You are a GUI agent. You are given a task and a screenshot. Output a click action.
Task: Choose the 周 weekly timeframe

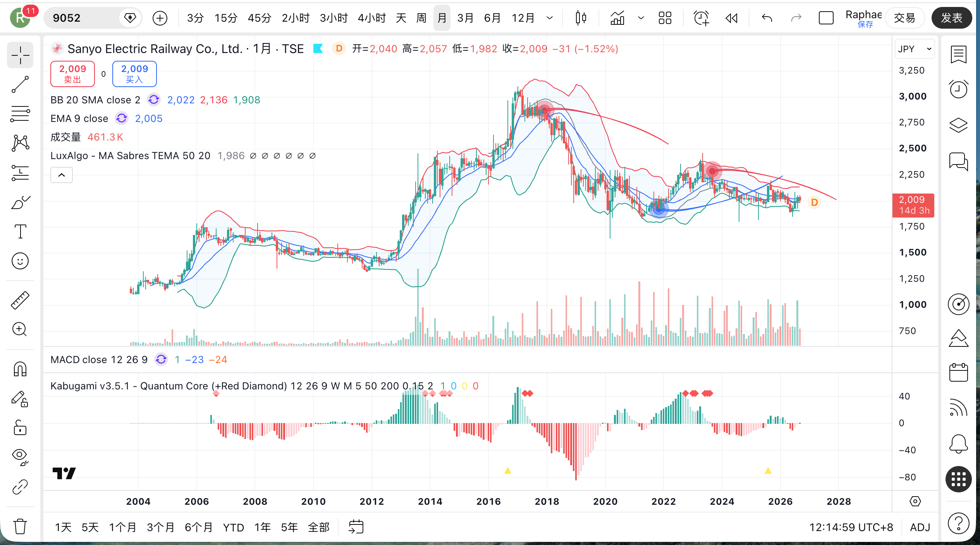[x=421, y=18]
